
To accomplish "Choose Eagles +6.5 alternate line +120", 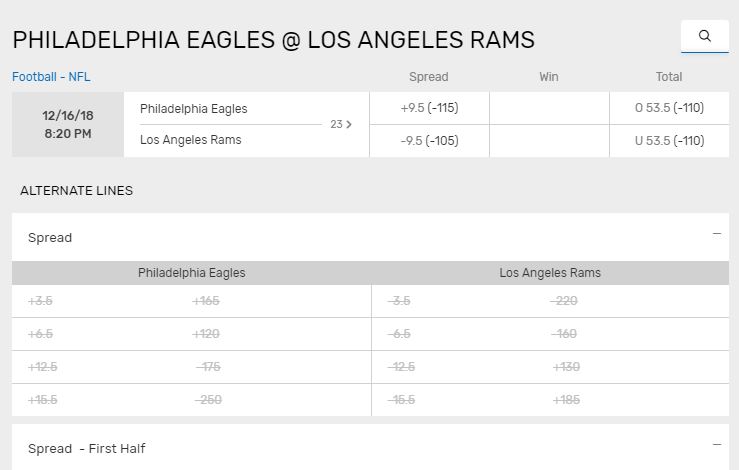I will coord(191,334).
